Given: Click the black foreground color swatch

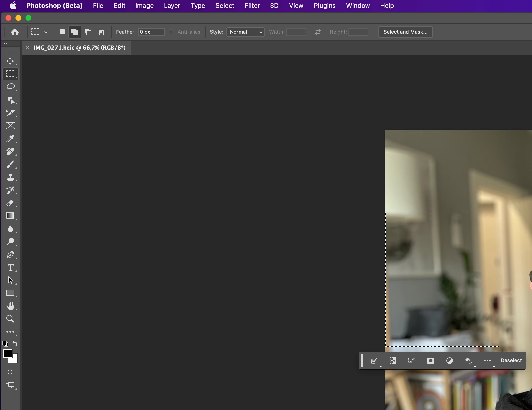Looking at the screenshot, I should click(7, 353).
